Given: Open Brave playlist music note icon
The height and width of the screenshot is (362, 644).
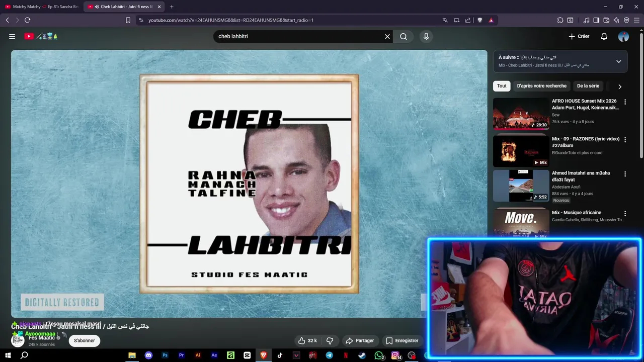Looking at the screenshot, I should coord(586,20).
